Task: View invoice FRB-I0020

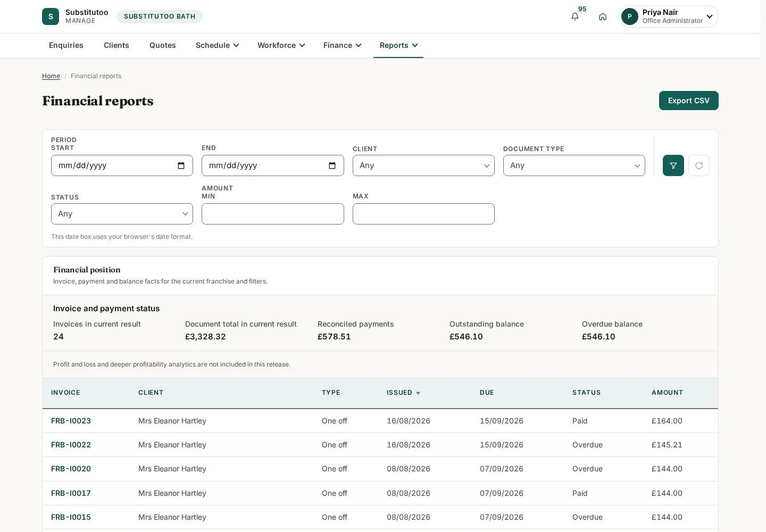Action: pyautogui.click(x=71, y=469)
